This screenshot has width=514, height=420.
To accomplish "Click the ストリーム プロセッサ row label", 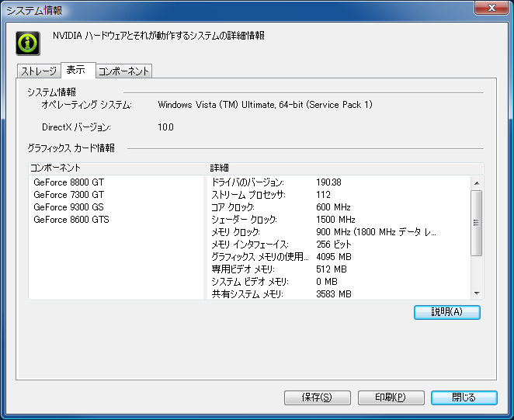I will [x=248, y=195].
